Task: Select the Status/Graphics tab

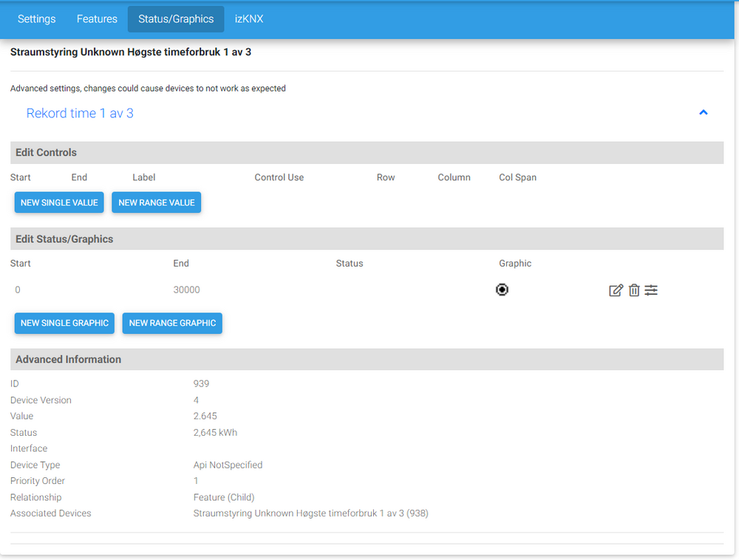Action: [176, 19]
